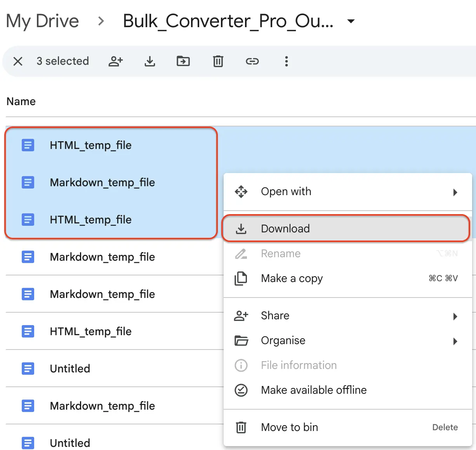Click the doc icon of last Untitled
This screenshot has height=450, width=476.
28,443
